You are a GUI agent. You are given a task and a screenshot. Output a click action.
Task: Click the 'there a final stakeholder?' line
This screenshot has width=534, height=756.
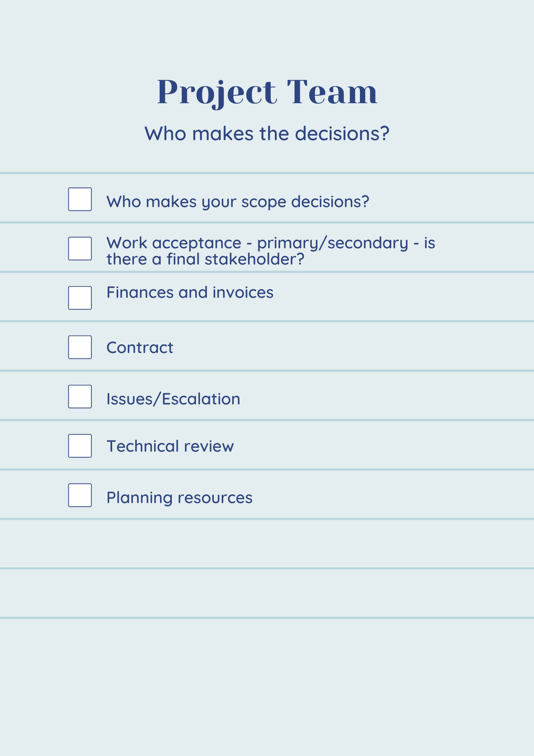click(x=205, y=259)
